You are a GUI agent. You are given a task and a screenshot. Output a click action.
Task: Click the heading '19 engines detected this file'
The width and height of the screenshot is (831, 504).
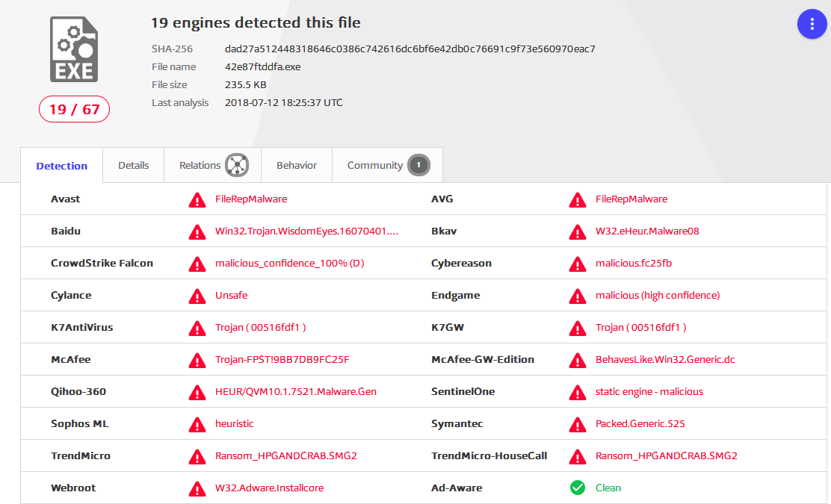[256, 22]
